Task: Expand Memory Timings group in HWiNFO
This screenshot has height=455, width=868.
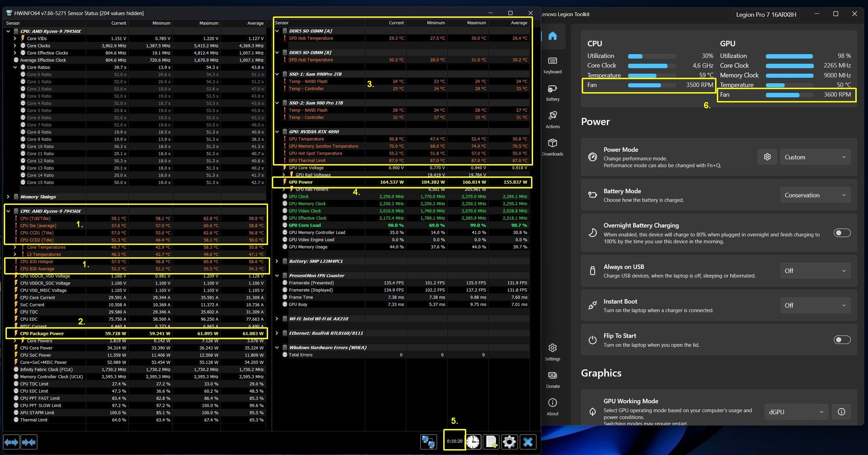Action: 8,197
